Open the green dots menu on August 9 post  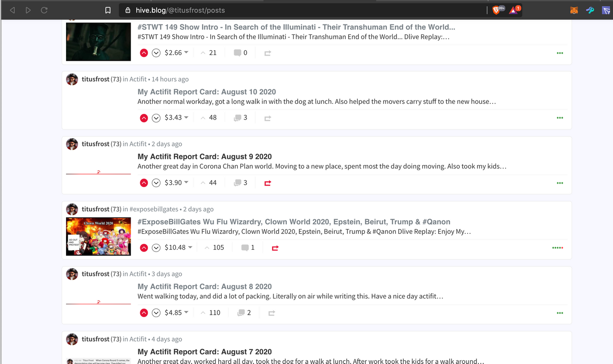pyautogui.click(x=560, y=183)
